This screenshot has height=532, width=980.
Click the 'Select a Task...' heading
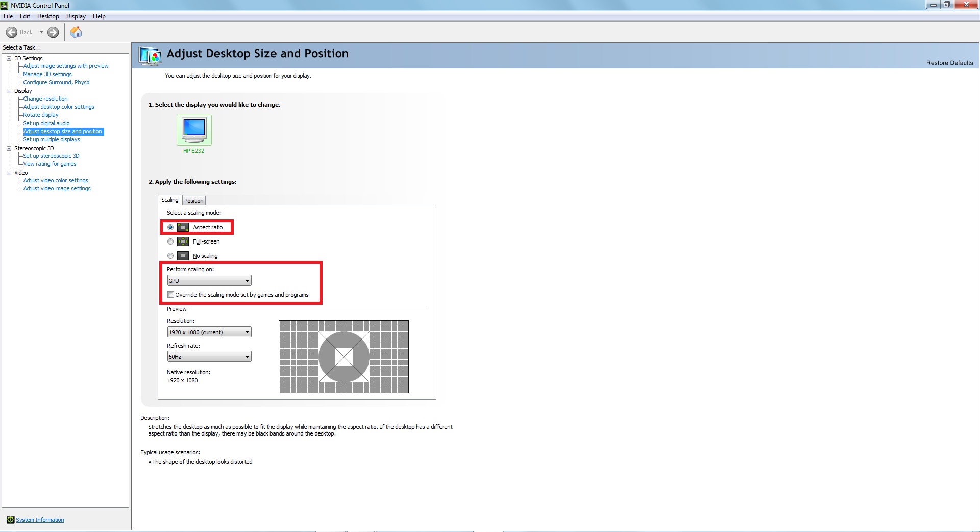pyautogui.click(x=21, y=47)
